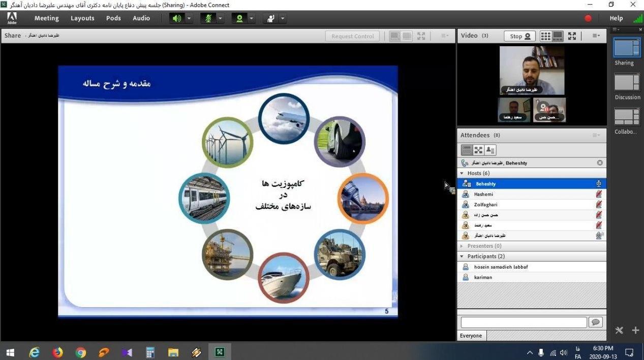Select the breakout room view icon

point(478,150)
